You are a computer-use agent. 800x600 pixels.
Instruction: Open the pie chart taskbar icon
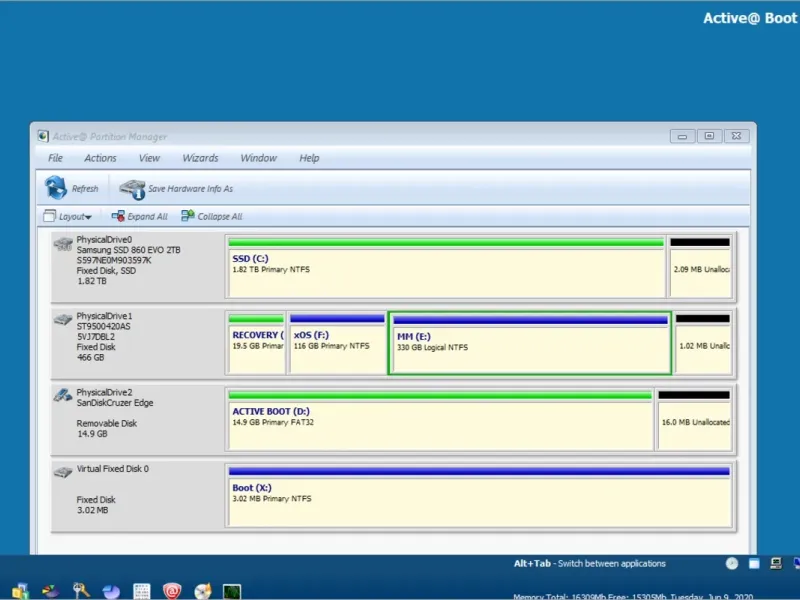[51, 591]
